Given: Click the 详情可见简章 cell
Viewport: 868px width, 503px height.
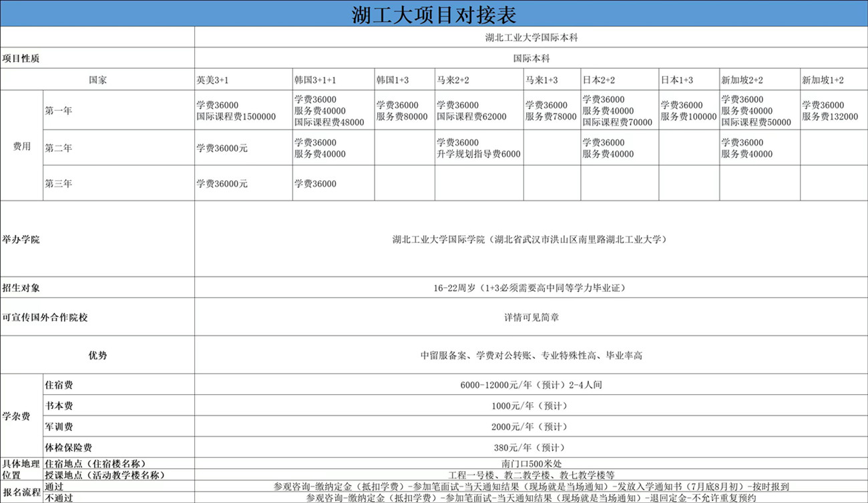Looking at the screenshot, I should point(531,317).
